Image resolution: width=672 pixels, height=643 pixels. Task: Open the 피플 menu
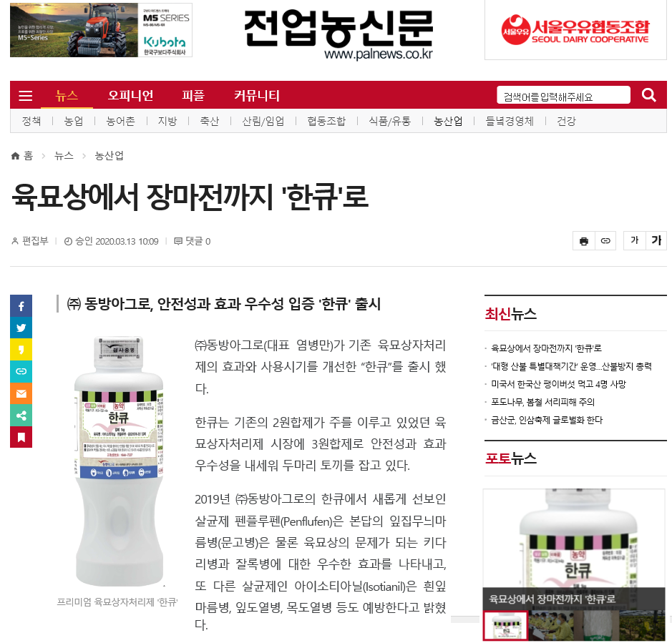coord(193,95)
